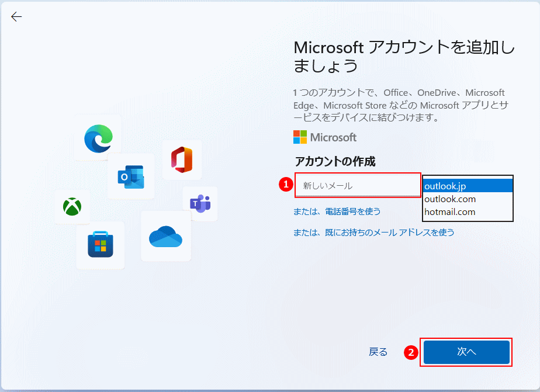Viewport: 540px width, 392px height.
Task: Click the Microsoft Store icon
Action: click(101, 244)
